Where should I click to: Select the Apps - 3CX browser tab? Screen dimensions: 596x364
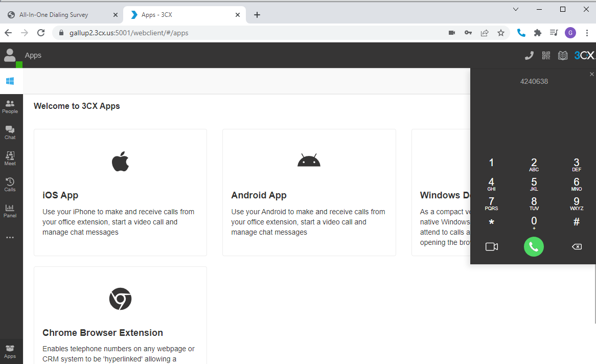(185, 15)
